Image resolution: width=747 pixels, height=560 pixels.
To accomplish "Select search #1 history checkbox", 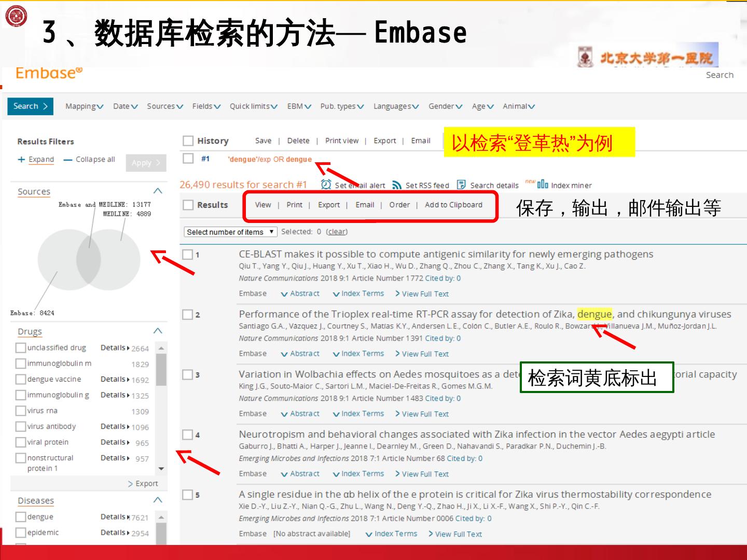I will (x=188, y=159).
